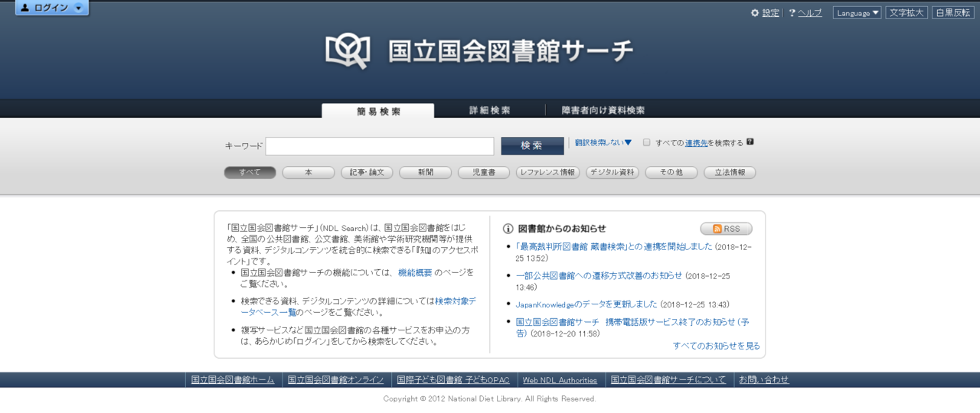980x413 pixels.
Task: Select the その他 filter
Action: [x=671, y=173]
